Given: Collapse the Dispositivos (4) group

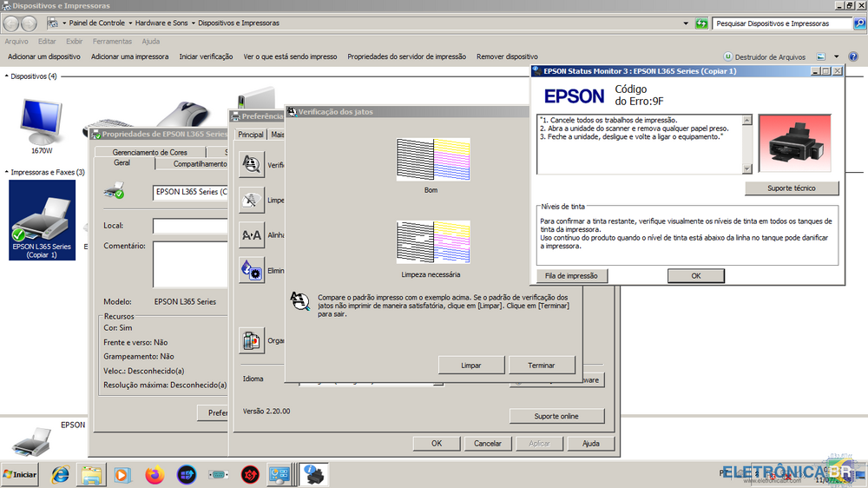Looking at the screenshot, I should [x=6, y=76].
